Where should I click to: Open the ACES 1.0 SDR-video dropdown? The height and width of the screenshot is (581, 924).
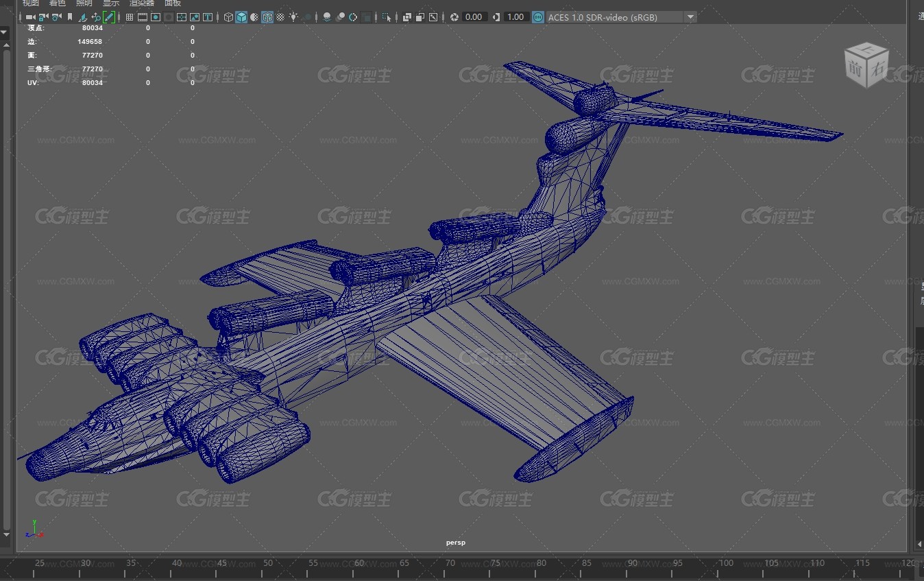coord(622,17)
